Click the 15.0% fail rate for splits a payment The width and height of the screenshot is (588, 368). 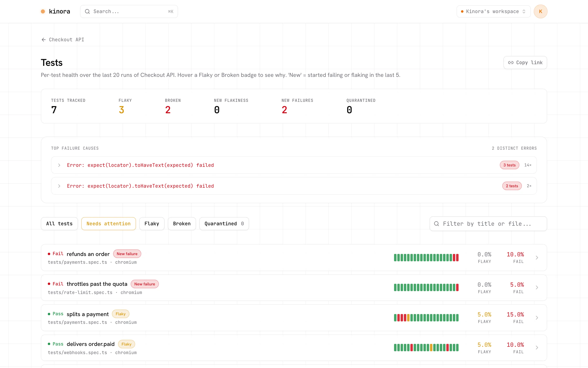tap(515, 314)
